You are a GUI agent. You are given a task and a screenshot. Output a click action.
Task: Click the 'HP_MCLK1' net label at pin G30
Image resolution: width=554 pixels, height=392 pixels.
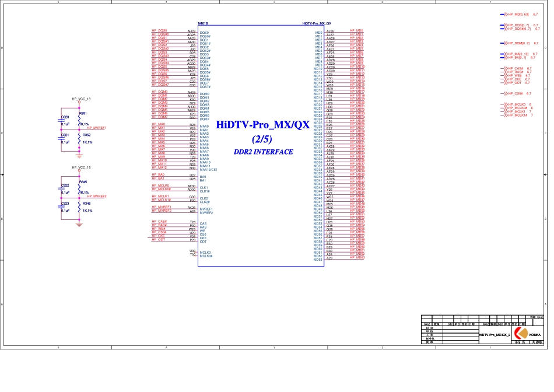coord(160,196)
